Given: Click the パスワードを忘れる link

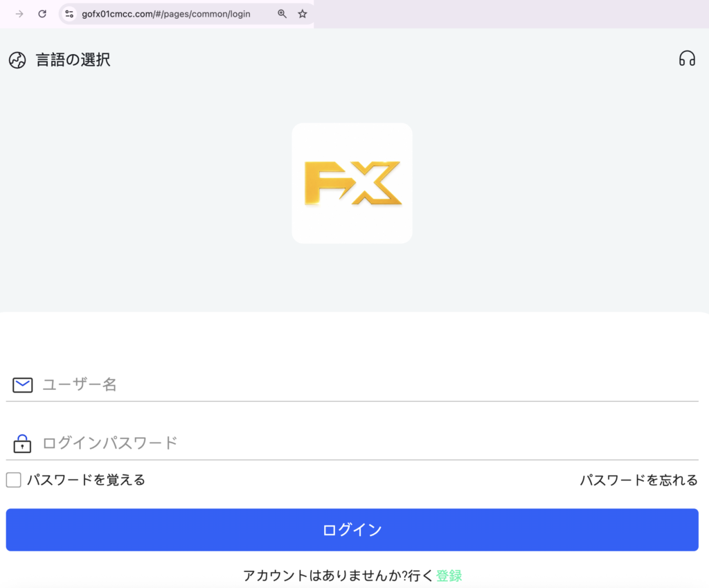Looking at the screenshot, I should (x=639, y=480).
